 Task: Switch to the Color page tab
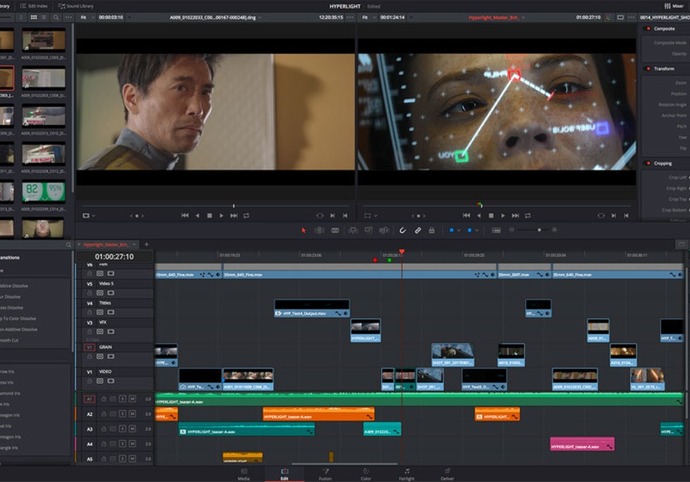(366, 474)
